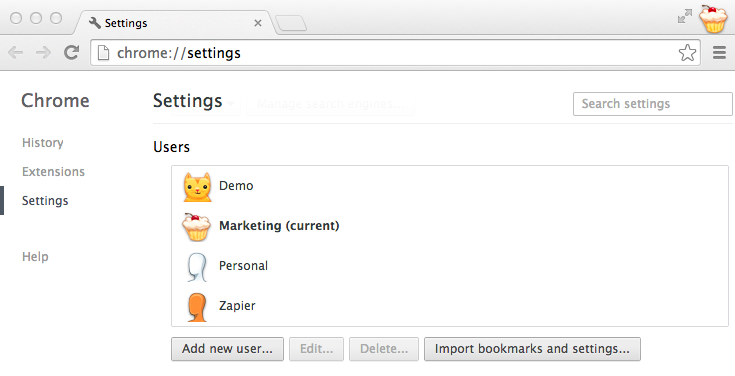The image size is (735, 376).
Task: Open History from the sidebar
Action: point(43,143)
